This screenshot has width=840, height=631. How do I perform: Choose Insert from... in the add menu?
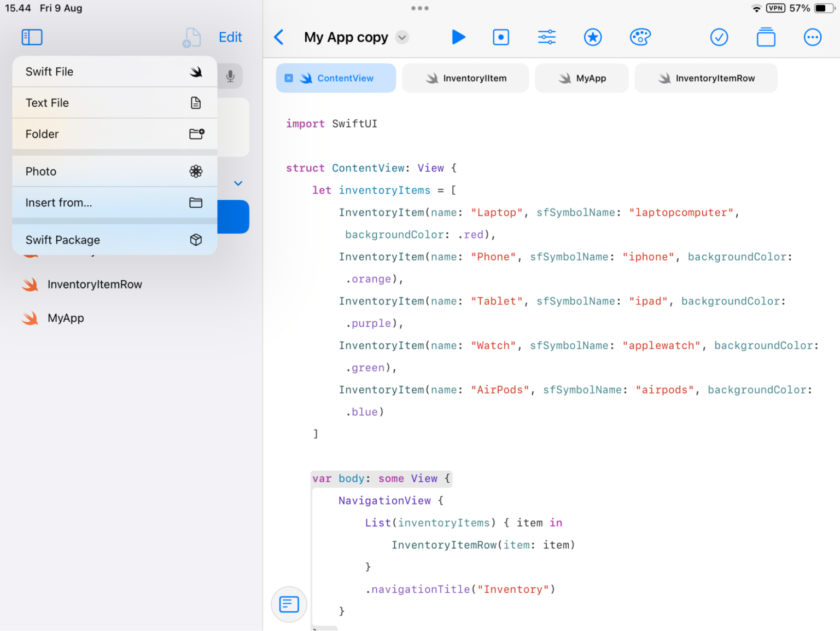coord(114,202)
